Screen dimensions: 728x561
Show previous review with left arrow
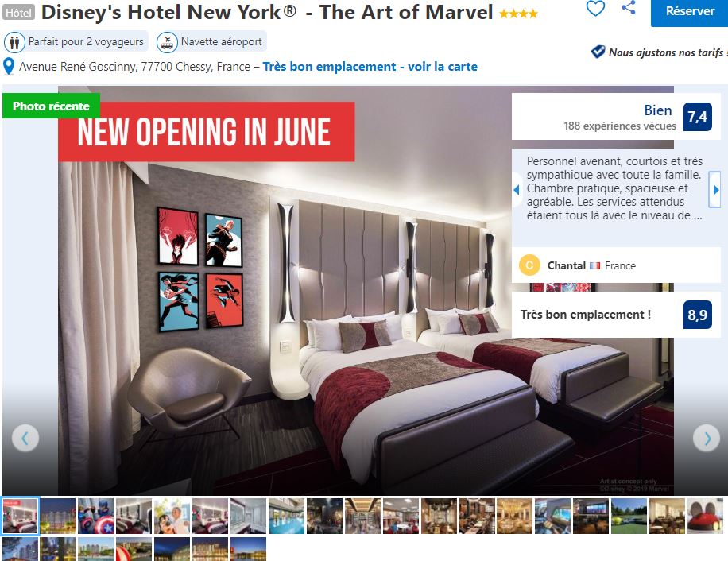pyautogui.click(x=517, y=189)
